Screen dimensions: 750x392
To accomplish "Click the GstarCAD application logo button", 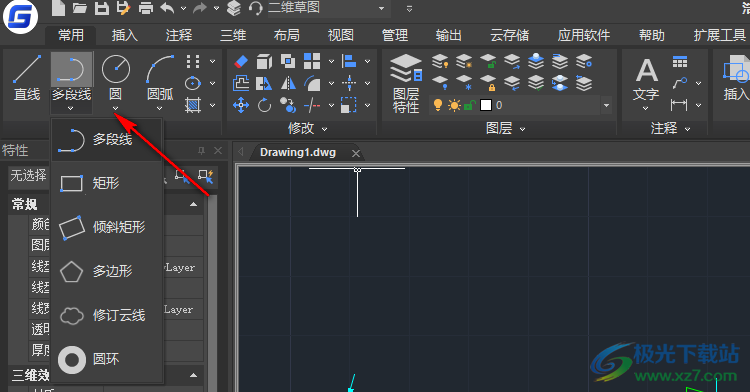I will pyautogui.click(x=21, y=17).
